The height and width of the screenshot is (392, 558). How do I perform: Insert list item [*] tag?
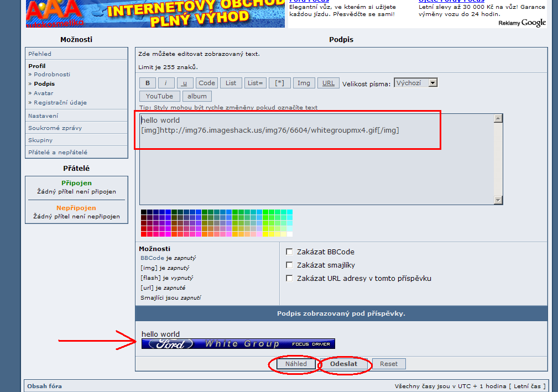tap(279, 83)
